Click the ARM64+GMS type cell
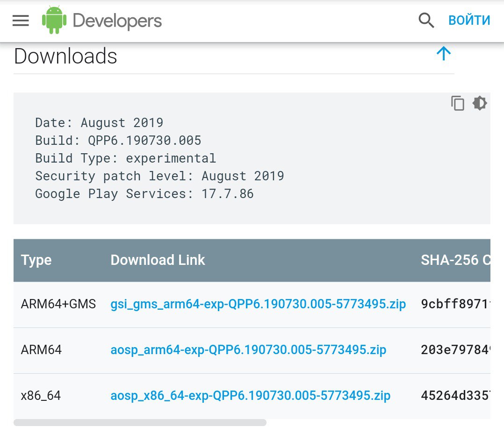This screenshot has height=434, width=504. coord(58,304)
